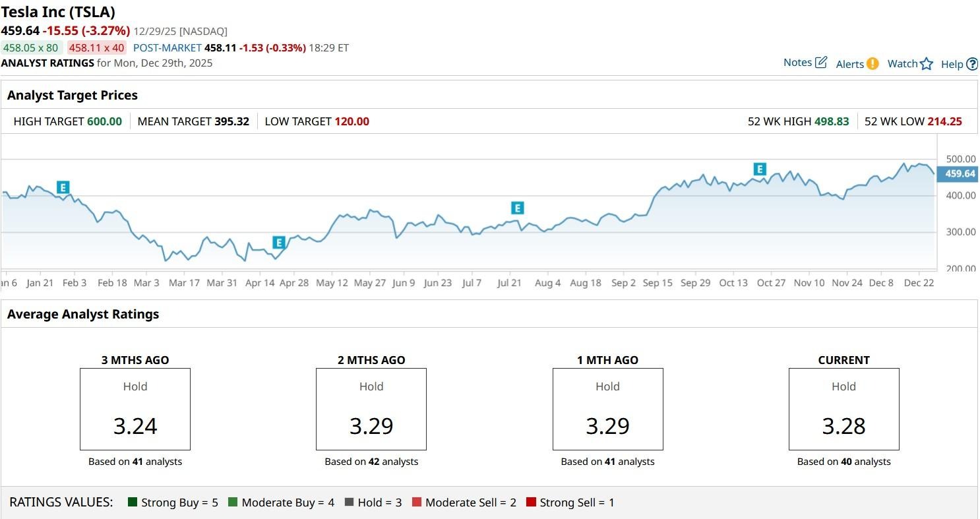Click the 459.64 price tag on chart axis

click(x=960, y=174)
